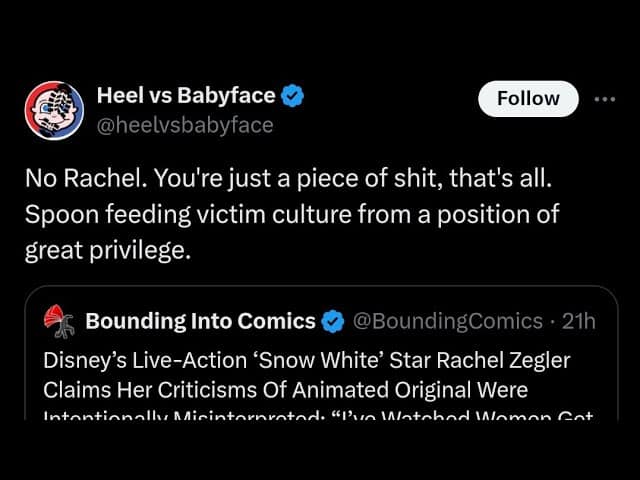Click verified badge next to Bounding Into Comics
Viewport: 640px width, 480px height.
tap(334, 322)
